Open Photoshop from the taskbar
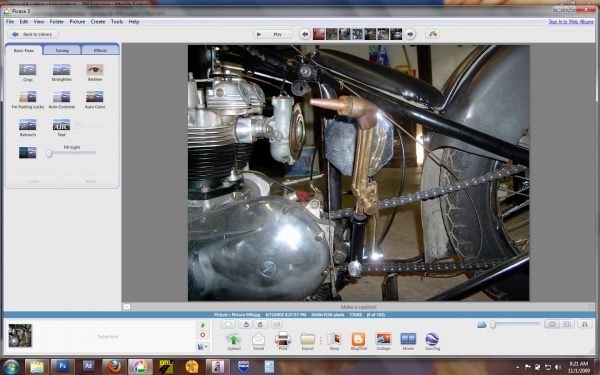The image size is (600, 375). tap(62, 367)
